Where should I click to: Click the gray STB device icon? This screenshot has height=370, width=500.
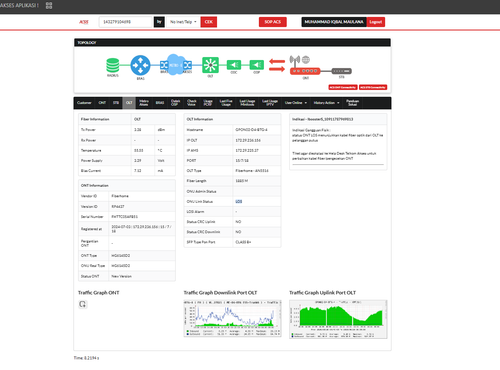(x=342, y=71)
